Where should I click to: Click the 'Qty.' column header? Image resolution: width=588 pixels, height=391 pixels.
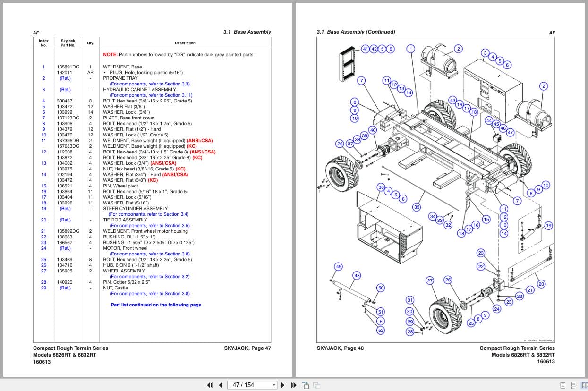coord(90,43)
